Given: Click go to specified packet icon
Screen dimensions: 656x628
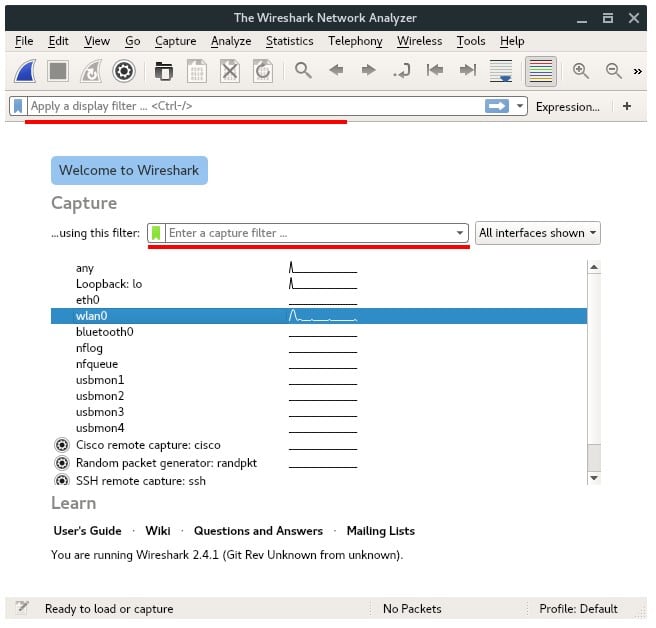Looking at the screenshot, I should coord(402,70).
